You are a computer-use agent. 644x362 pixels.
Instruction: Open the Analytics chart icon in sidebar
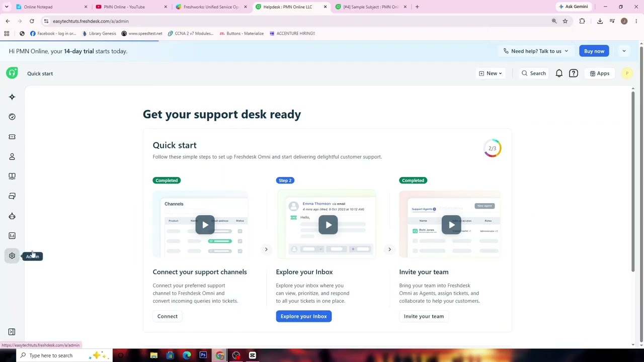coord(12,236)
